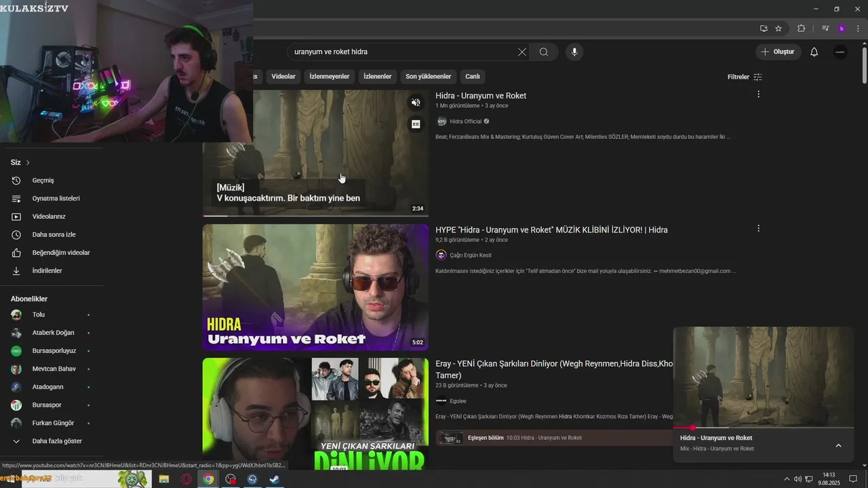Unmute the preview video with speaker icon
The width and height of the screenshot is (868, 488).
tap(416, 102)
